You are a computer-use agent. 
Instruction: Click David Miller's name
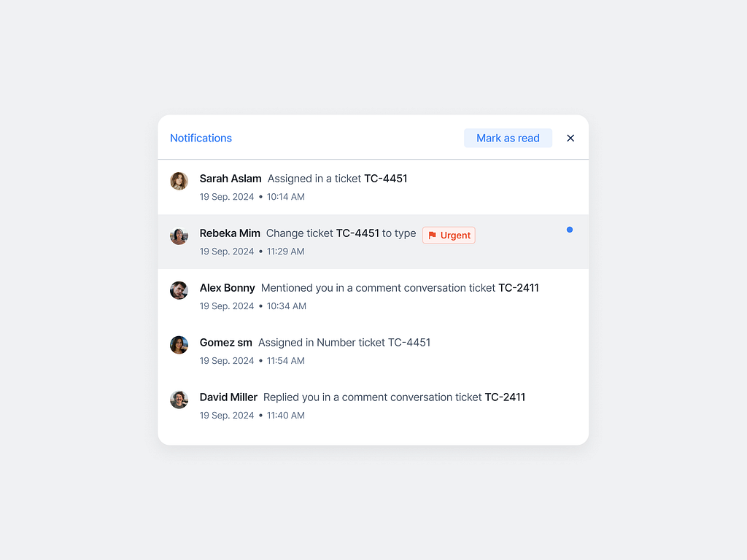pyautogui.click(x=228, y=397)
